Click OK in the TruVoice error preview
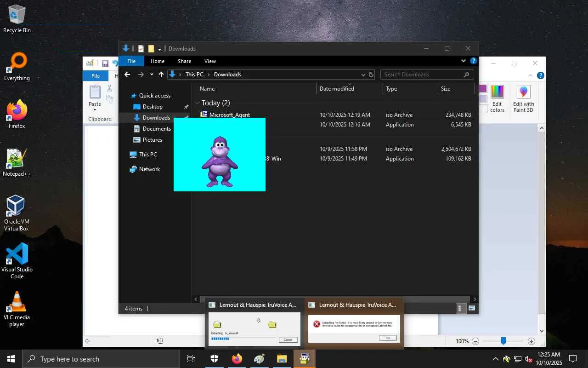The image size is (588, 368). coord(388,338)
